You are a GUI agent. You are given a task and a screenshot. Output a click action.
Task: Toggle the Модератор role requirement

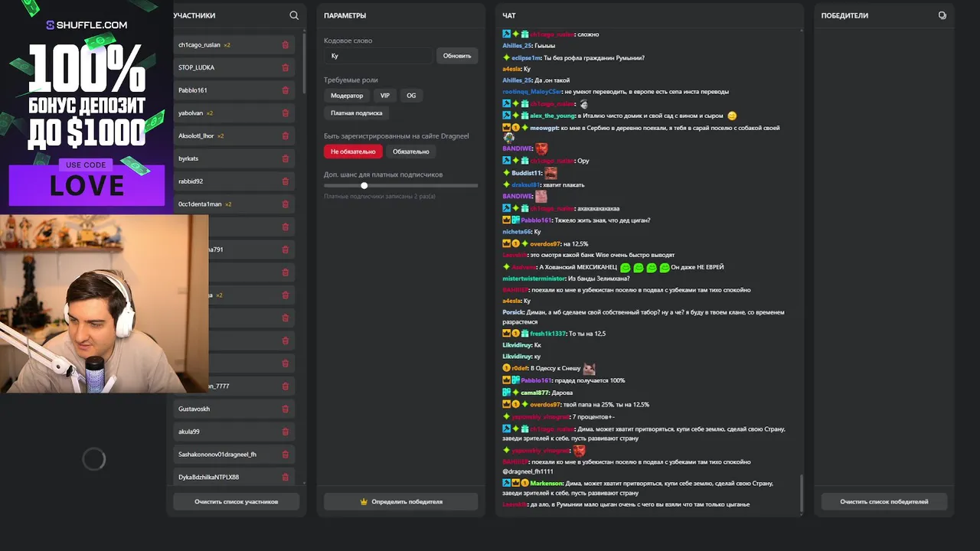347,96
